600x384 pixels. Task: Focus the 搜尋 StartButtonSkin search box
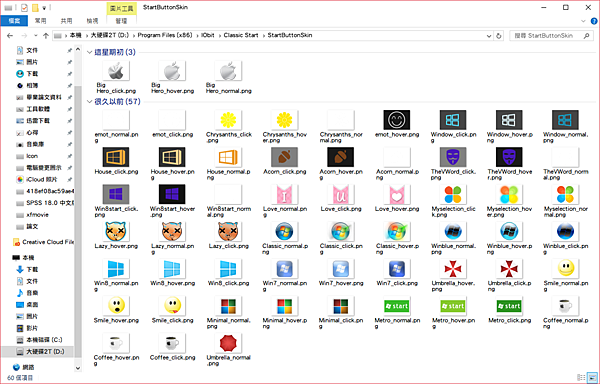550,36
